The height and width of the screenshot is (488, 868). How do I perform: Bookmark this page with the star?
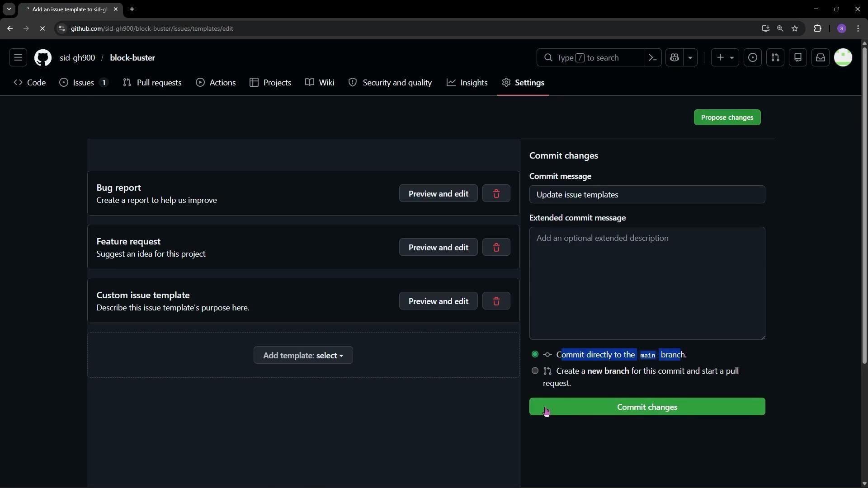(x=795, y=28)
